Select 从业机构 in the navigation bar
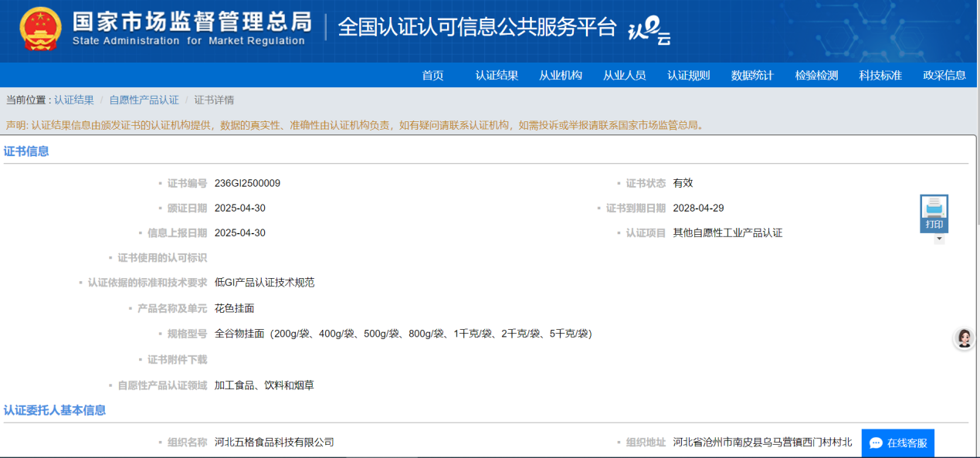The width and height of the screenshot is (980, 458). (561, 76)
